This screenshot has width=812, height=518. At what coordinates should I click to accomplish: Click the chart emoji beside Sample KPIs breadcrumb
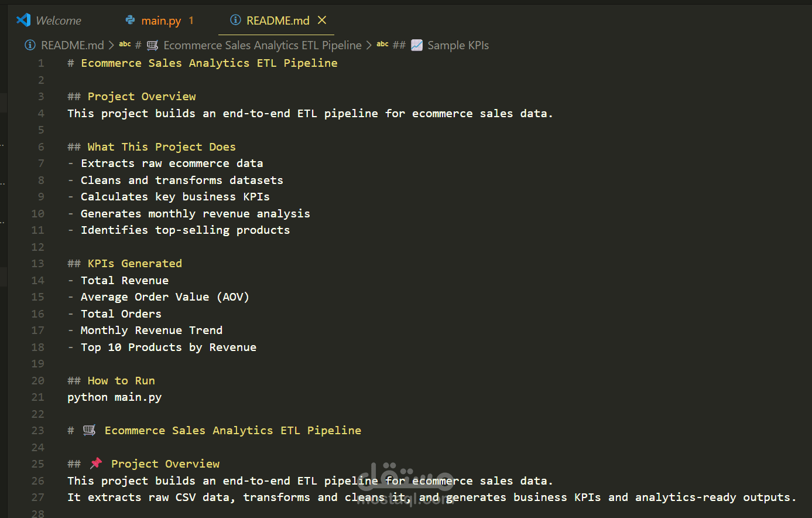click(417, 45)
